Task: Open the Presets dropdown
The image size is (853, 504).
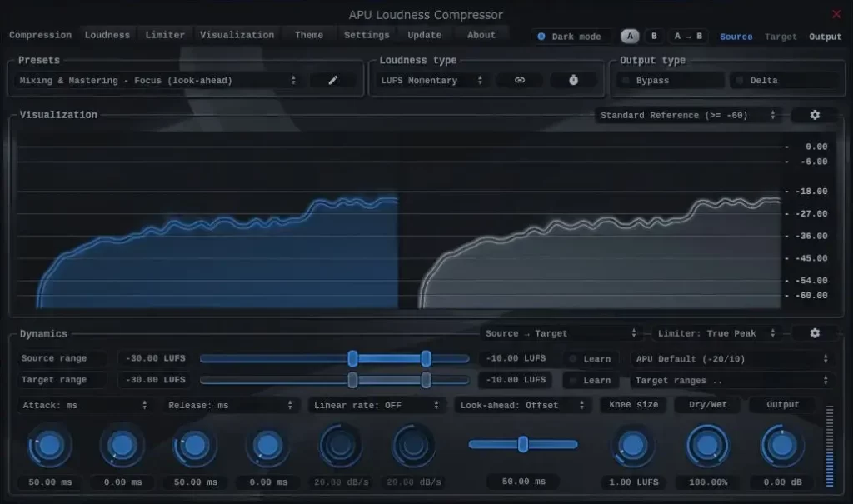Action: (156, 80)
